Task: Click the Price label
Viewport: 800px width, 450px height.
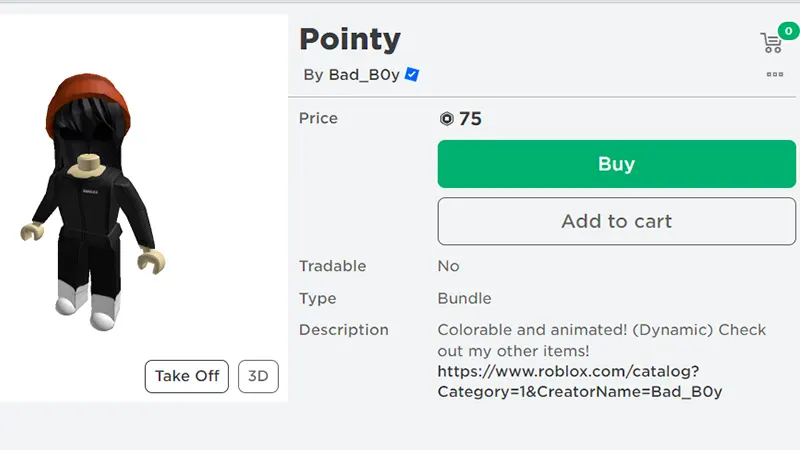Action: click(318, 118)
